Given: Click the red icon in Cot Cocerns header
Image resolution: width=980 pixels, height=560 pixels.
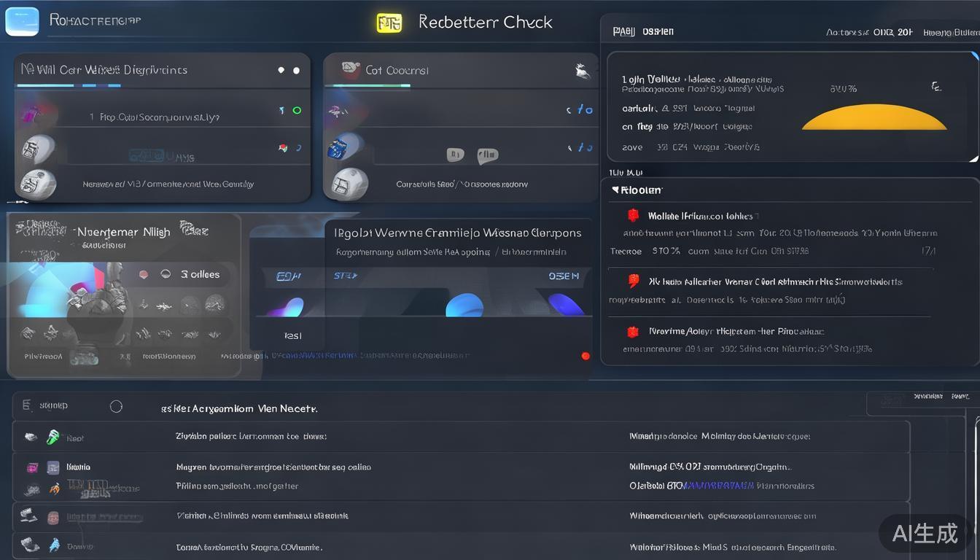Looking at the screenshot, I should [x=351, y=69].
